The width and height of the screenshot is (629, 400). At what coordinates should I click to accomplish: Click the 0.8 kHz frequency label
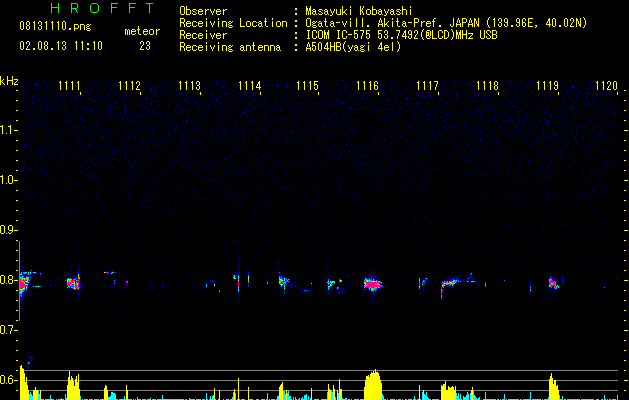(x=8, y=280)
